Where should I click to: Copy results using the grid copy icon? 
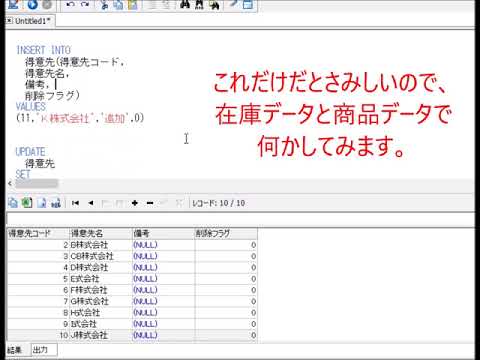(x=13, y=203)
